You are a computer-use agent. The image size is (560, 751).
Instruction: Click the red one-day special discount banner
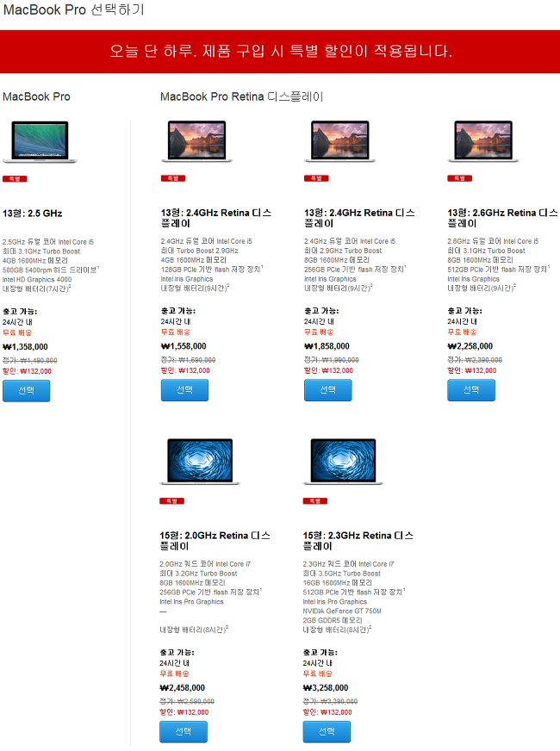[280, 52]
